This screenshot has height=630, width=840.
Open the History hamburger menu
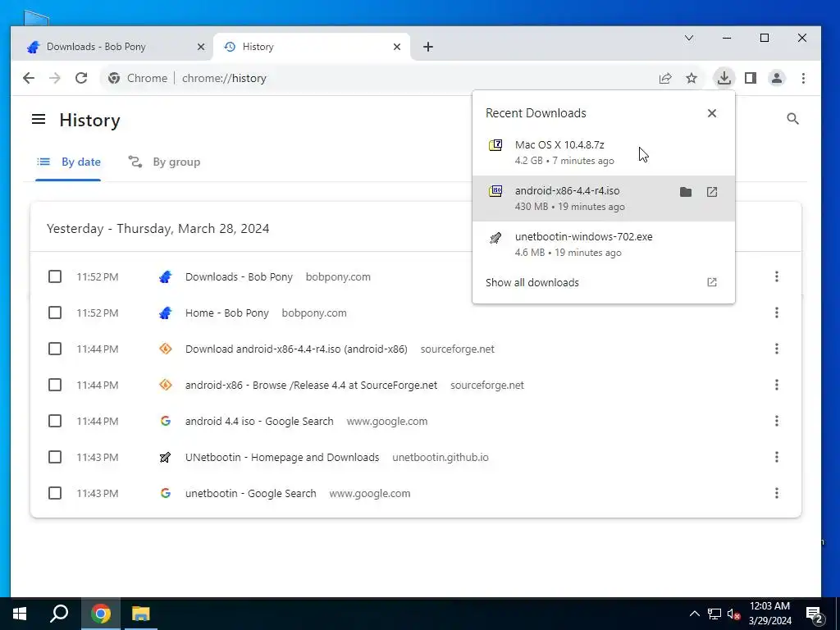coord(39,119)
